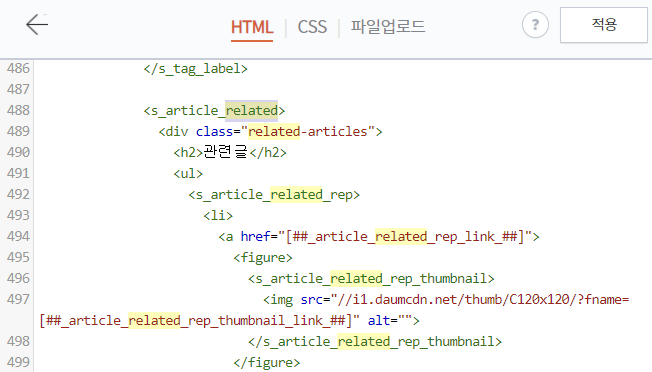Select line number 499 in gutter
The image size is (652, 372).
(18, 362)
